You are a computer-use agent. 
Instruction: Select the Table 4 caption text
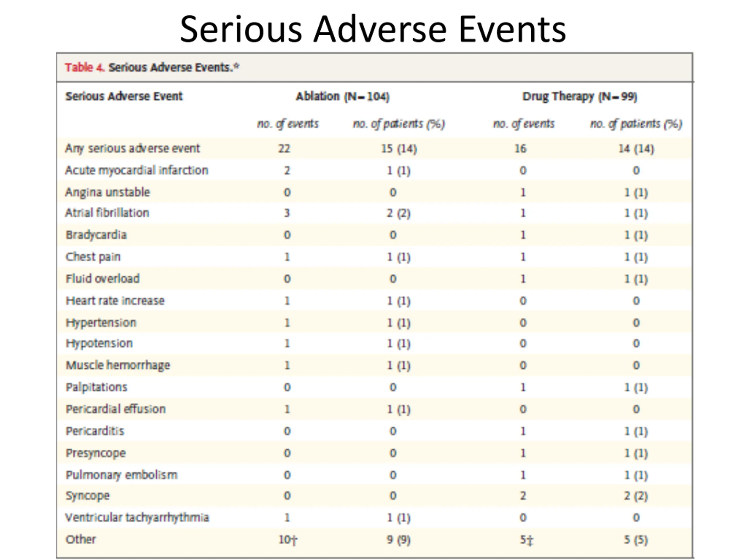(152, 67)
